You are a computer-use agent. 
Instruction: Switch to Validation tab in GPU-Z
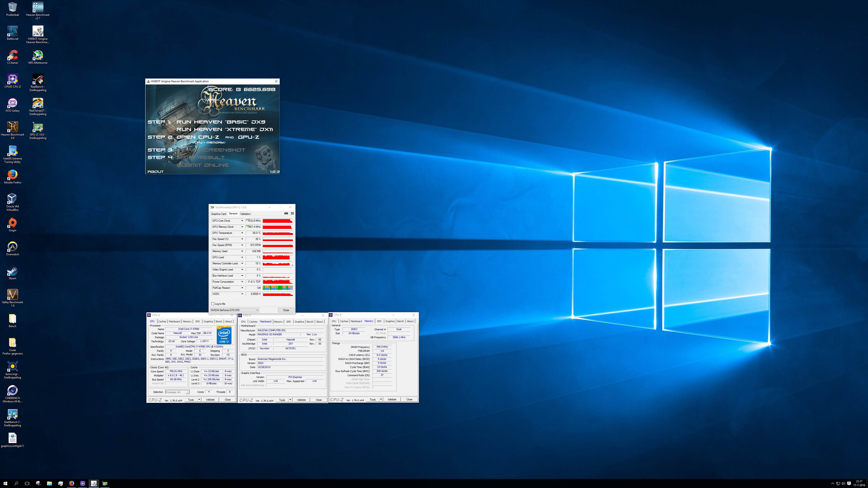point(245,214)
